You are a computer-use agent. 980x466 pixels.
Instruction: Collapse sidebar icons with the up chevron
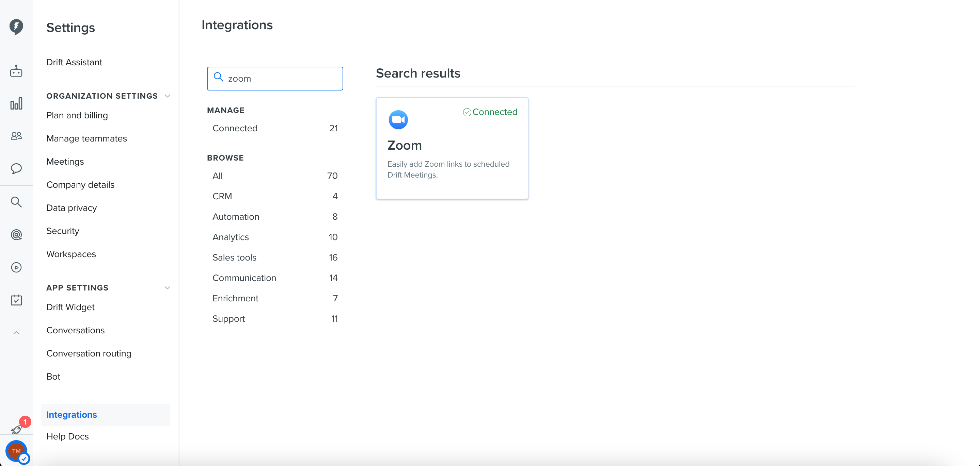point(16,333)
